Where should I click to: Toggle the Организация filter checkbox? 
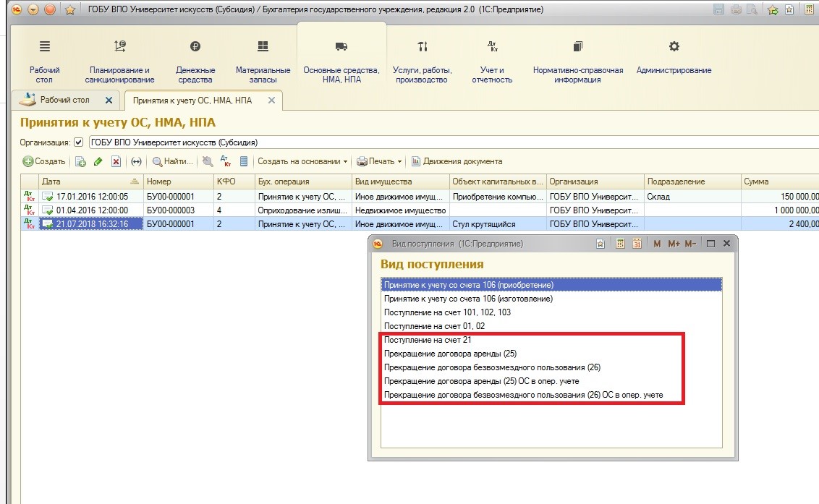click(x=79, y=142)
